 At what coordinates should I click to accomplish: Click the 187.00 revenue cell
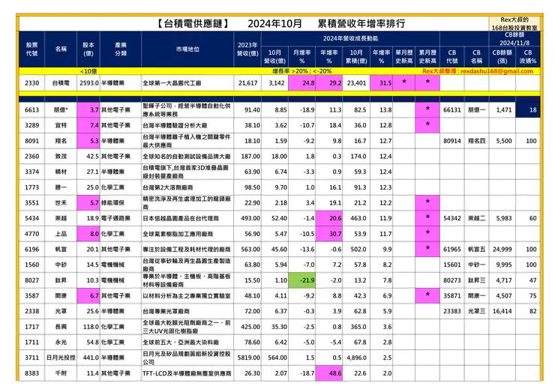(x=247, y=156)
